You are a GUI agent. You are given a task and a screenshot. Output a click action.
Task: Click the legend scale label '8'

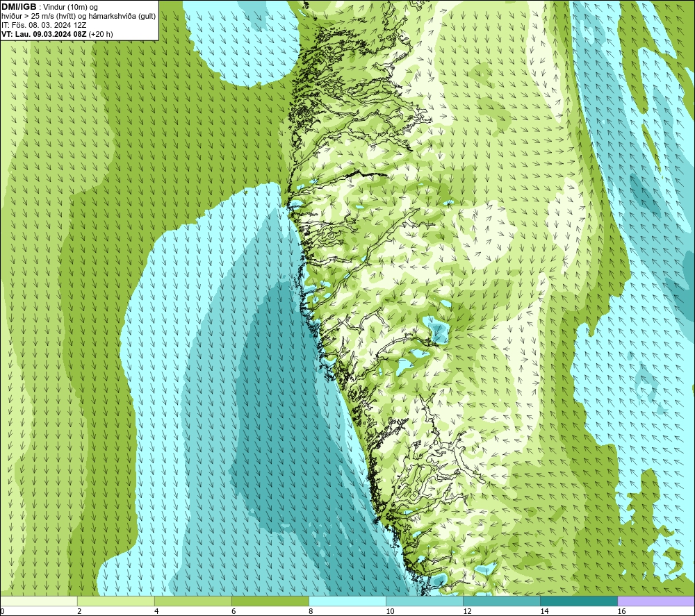(x=311, y=612)
